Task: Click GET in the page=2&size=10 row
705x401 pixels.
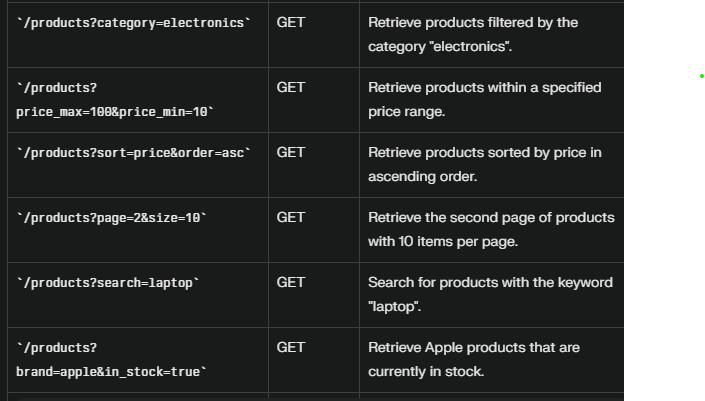Action: click(291, 217)
